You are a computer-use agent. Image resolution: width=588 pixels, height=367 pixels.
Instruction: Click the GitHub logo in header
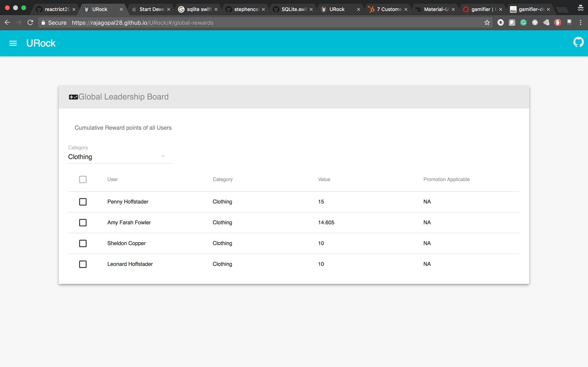tap(578, 42)
